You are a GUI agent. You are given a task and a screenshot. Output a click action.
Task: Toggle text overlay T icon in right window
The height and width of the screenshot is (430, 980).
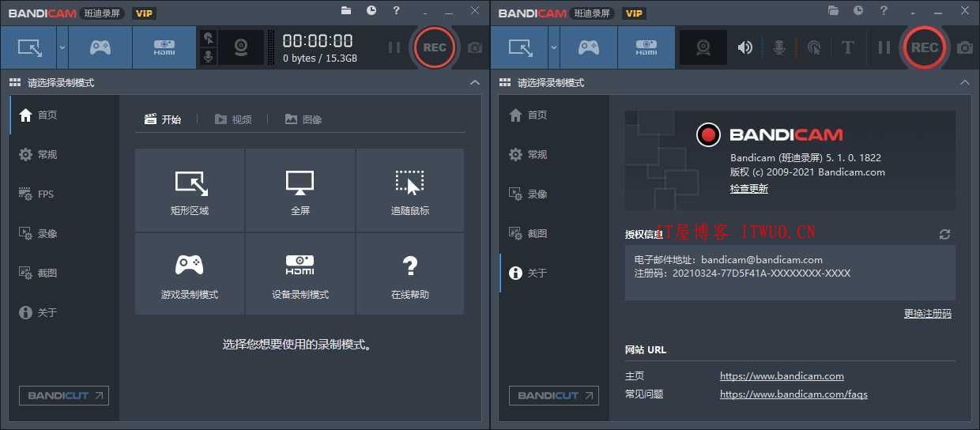coord(848,47)
